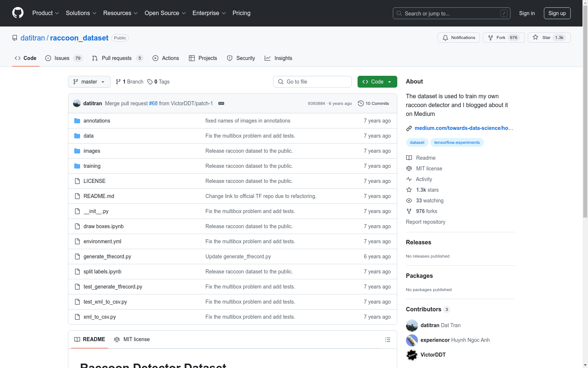Select the README tab below the file list

point(90,339)
